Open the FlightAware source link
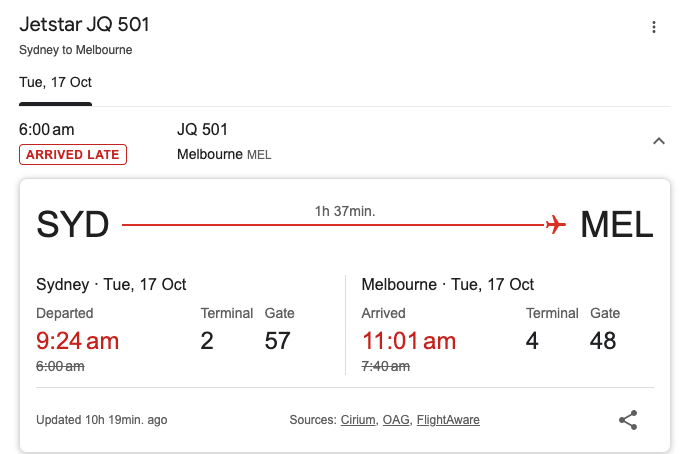The width and height of the screenshot is (680, 454). [448, 420]
